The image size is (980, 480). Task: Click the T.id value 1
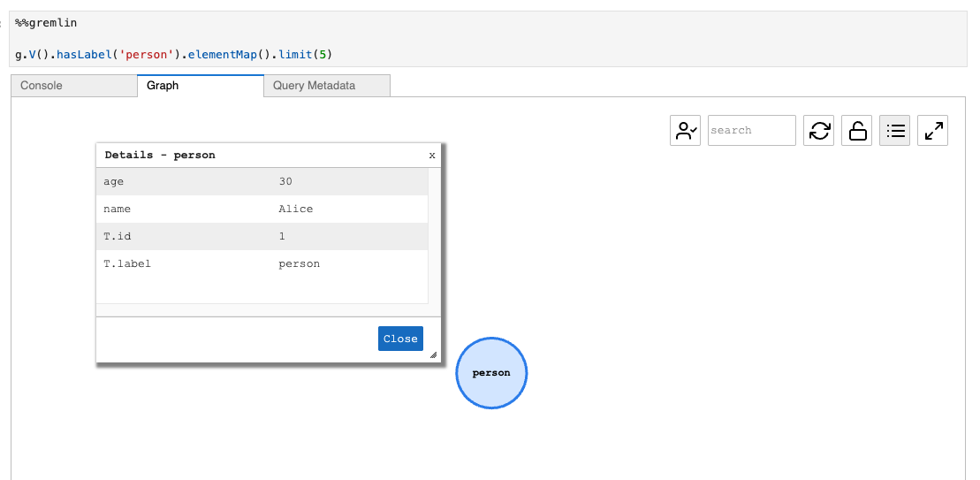(282, 236)
